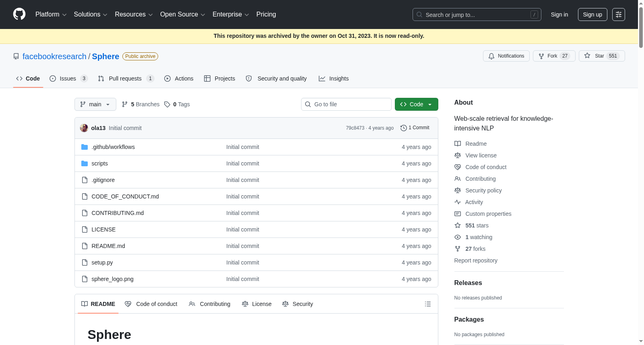This screenshot has height=345, width=644.
Task: Click the scripts folder icon
Action: pos(85,163)
